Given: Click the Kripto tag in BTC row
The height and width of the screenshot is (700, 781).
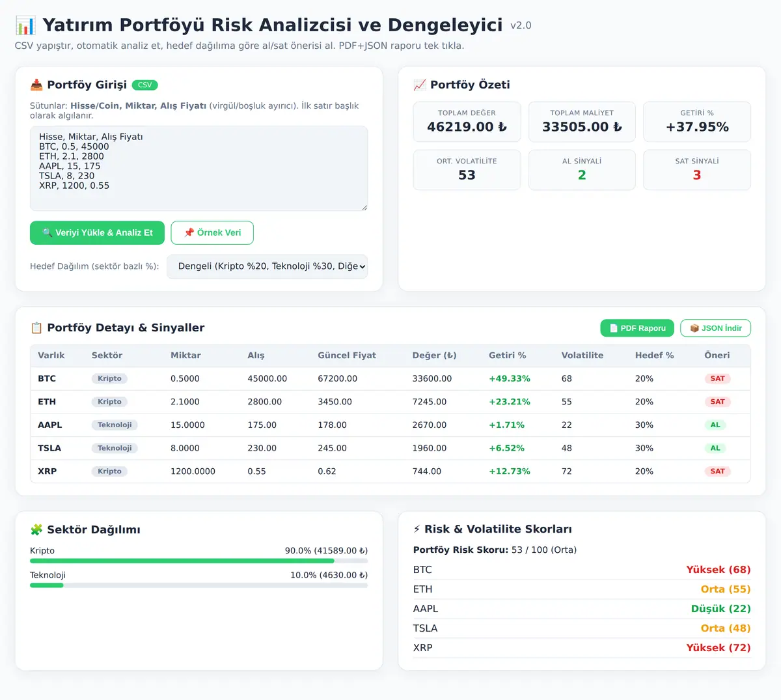Looking at the screenshot, I should coord(109,378).
